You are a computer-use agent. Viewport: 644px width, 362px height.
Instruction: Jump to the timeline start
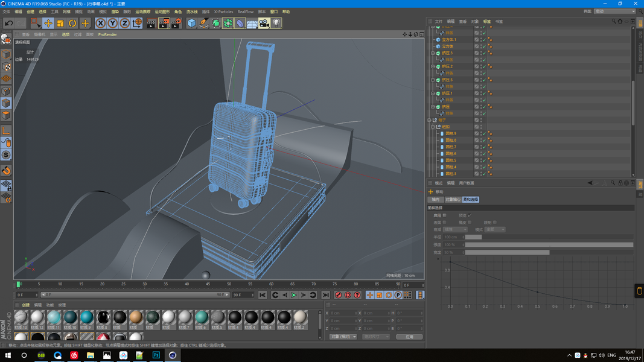263,295
